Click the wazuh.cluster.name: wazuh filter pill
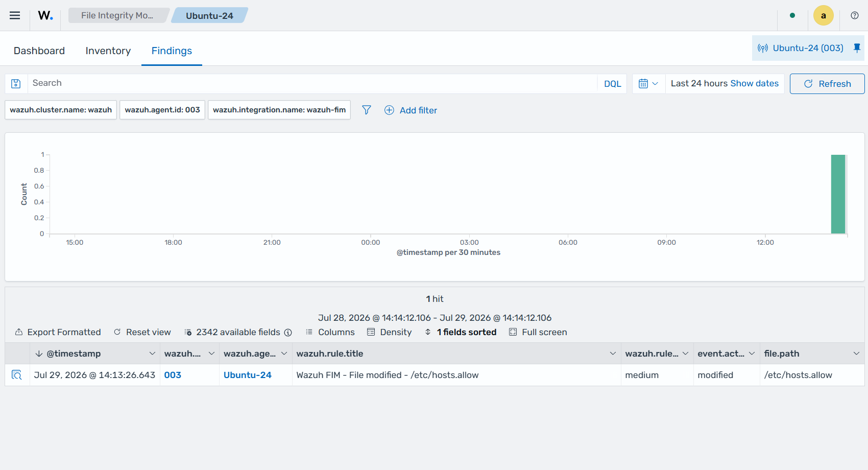This screenshot has height=470, width=868. pyautogui.click(x=61, y=110)
